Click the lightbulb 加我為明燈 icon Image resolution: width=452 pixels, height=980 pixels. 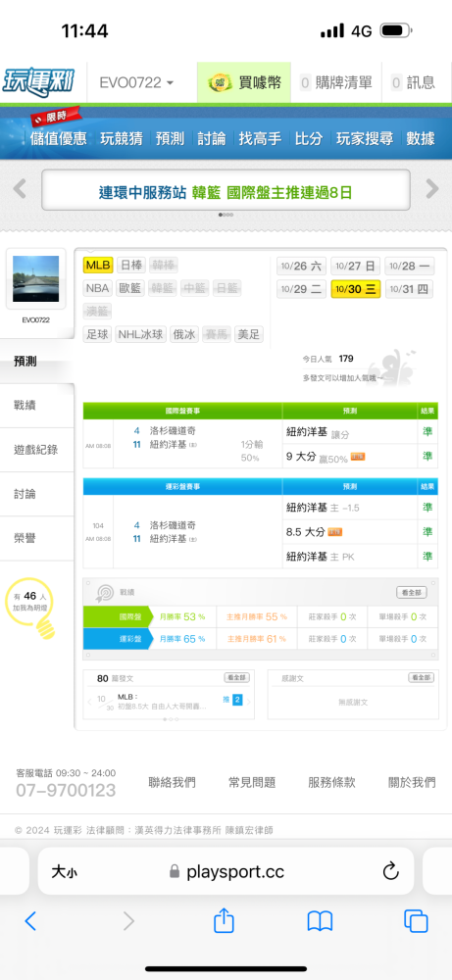click(29, 610)
